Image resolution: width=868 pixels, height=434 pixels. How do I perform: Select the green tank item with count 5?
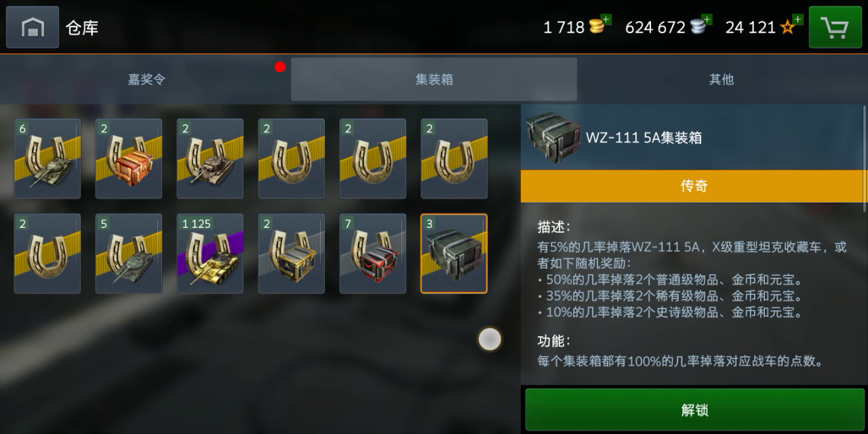click(x=129, y=254)
